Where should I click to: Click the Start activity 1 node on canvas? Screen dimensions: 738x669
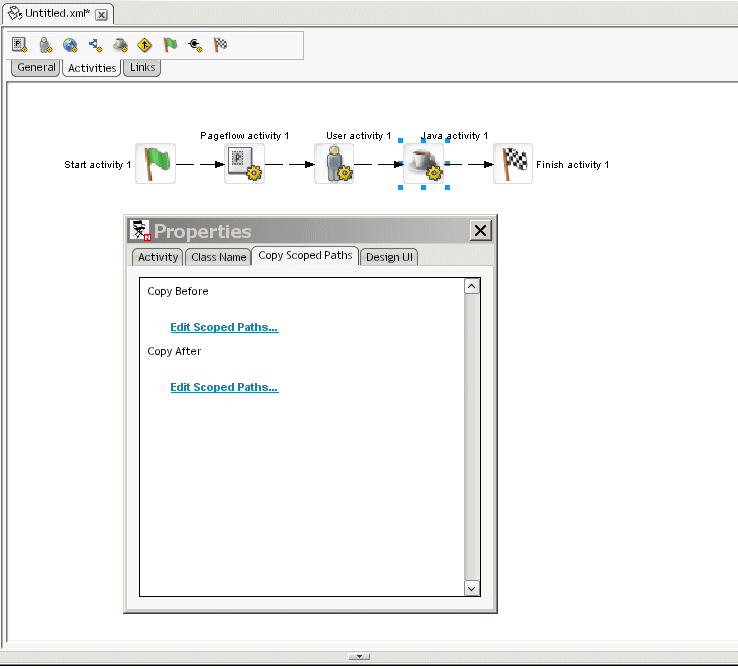coord(155,163)
